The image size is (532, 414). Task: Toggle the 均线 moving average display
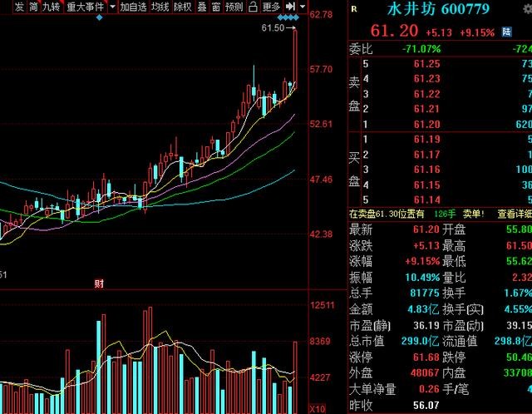(x=160, y=7)
